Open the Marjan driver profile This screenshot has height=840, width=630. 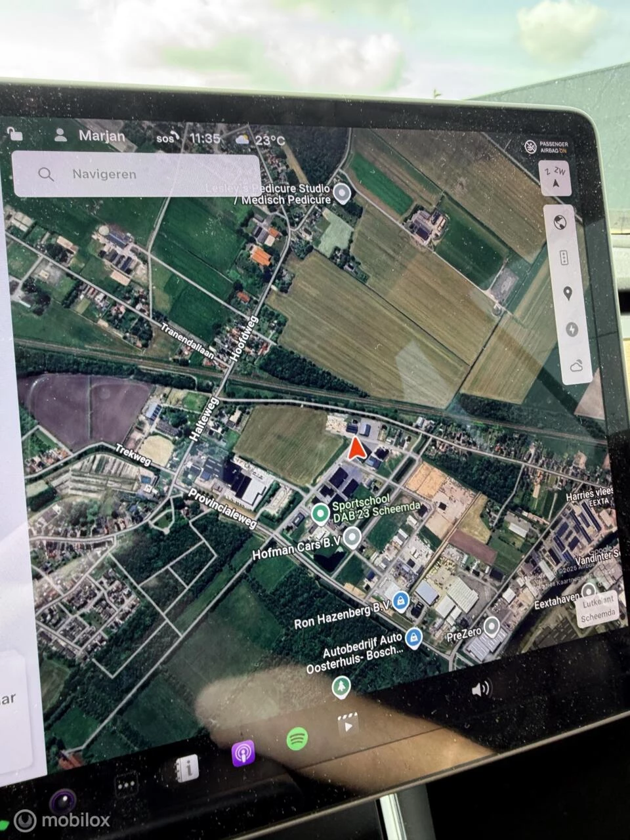(89, 136)
